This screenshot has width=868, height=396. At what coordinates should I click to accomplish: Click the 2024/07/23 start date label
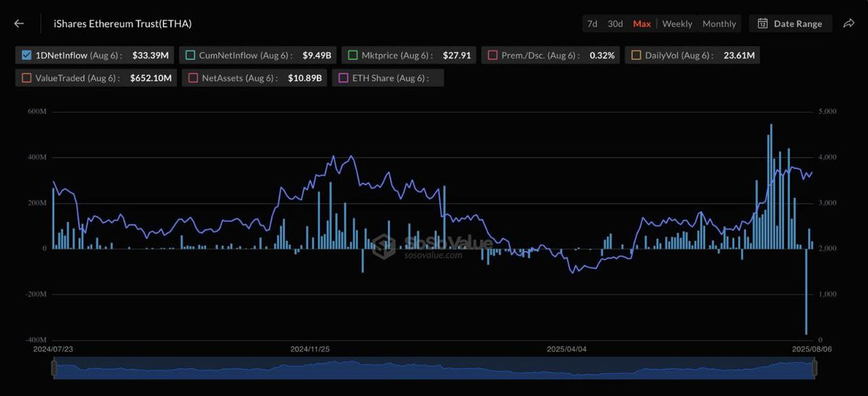54,348
